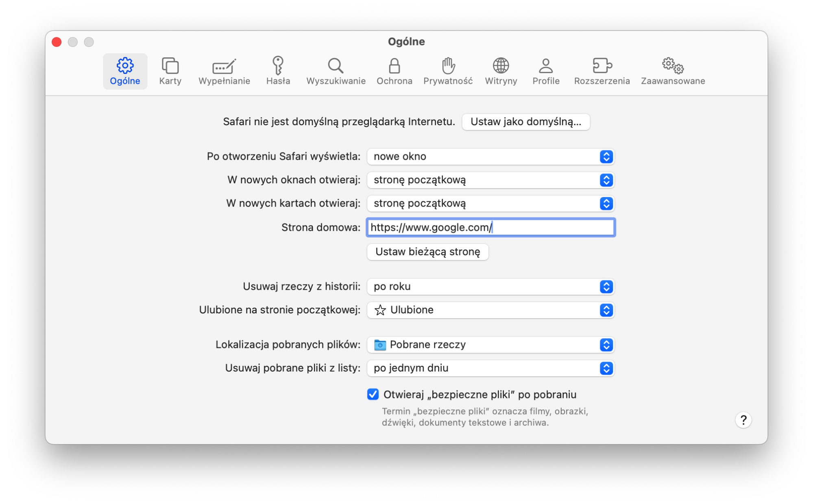Expand W nowych oknach otwieraj dropdown

point(490,180)
